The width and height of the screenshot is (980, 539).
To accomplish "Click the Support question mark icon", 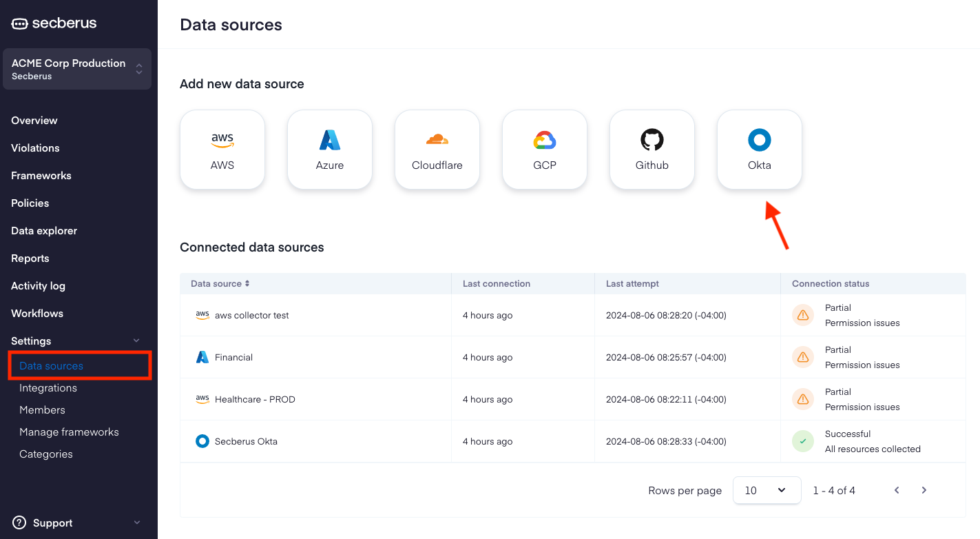I will tap(19, 522).
